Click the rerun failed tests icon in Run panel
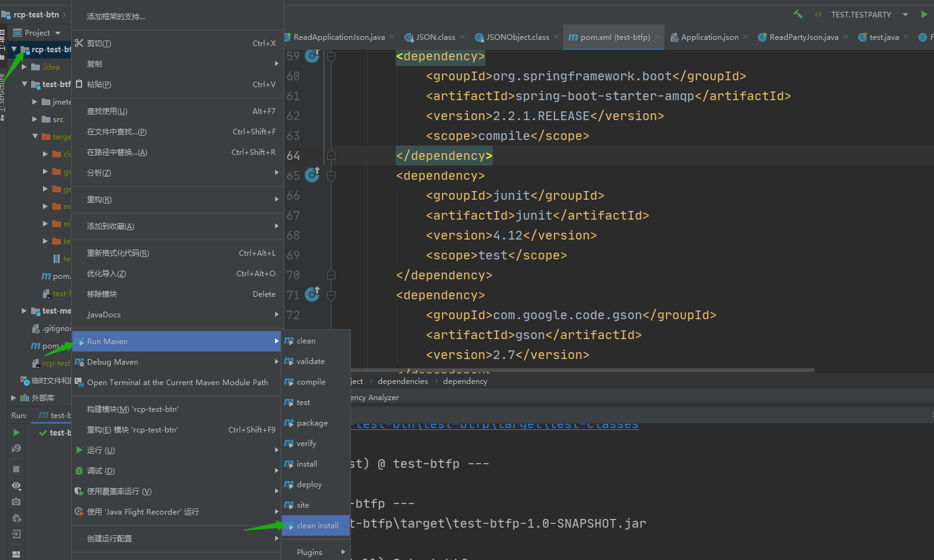Viewport: 934px width, 560px height. [16, 449]
